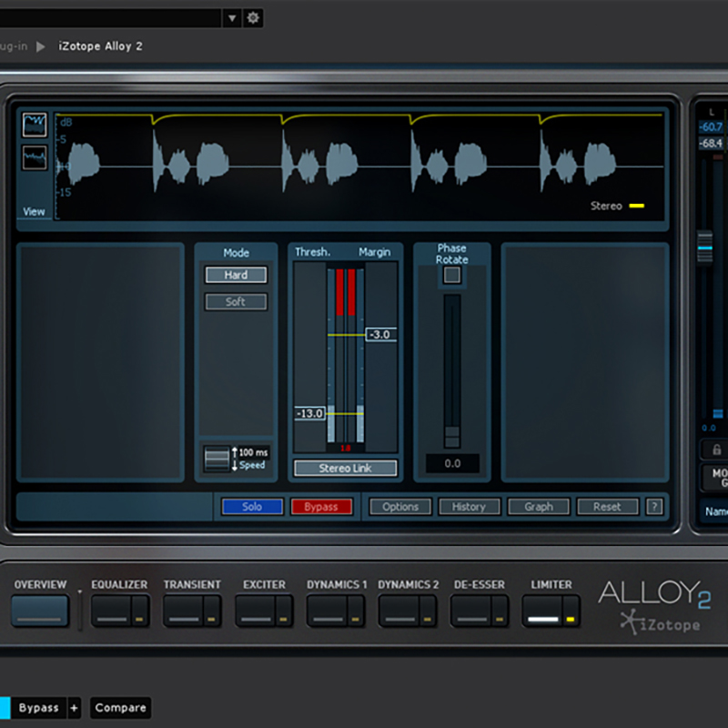Image resolution: width=728 pixels, height=728 pixels.
Task: Click the Reset button
Action: (607, 507)
